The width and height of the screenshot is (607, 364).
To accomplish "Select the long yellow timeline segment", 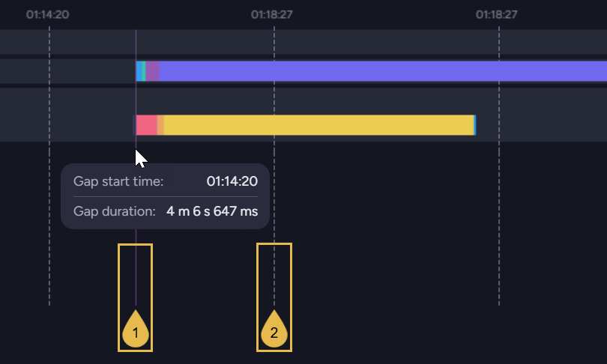I will [318, 125].
